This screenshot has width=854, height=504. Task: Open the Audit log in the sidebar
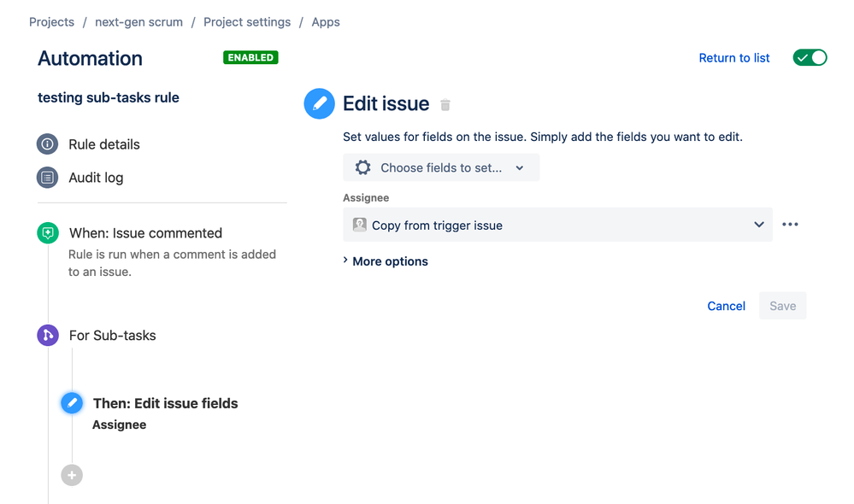tap(96, 178)
